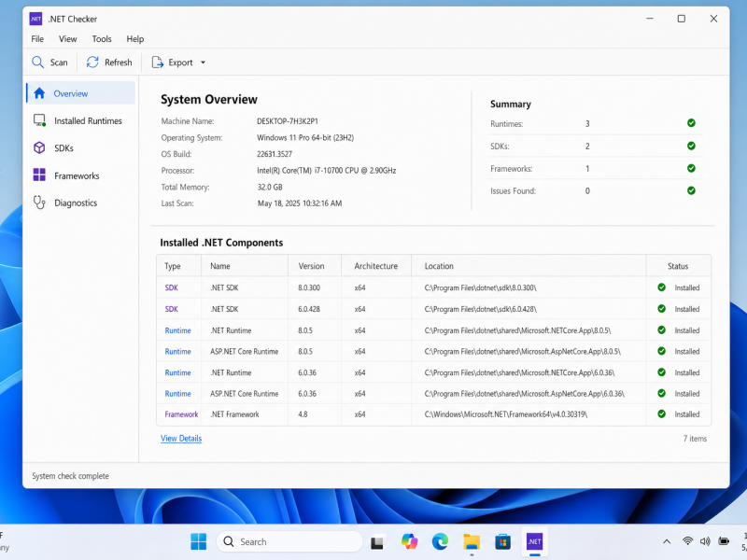Click status check icon for ASP.NET Core Runtime 8.0.5
Viewport: 747px width, 560px height.
[662, 351]
